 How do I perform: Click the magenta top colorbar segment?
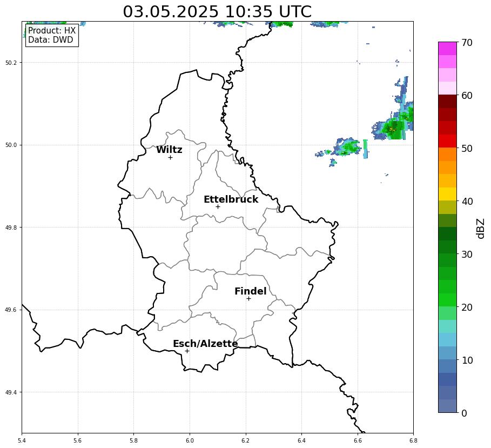(x=447, y=49)
